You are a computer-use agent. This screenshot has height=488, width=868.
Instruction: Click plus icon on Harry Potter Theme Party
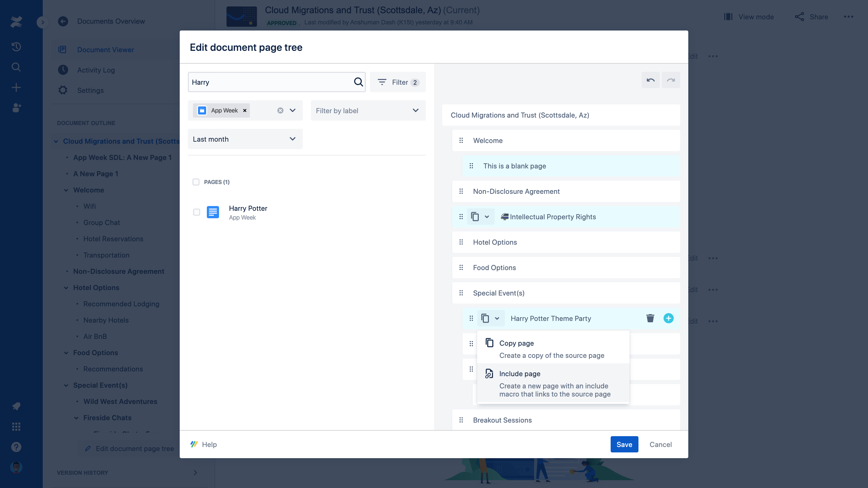[668, 318]
